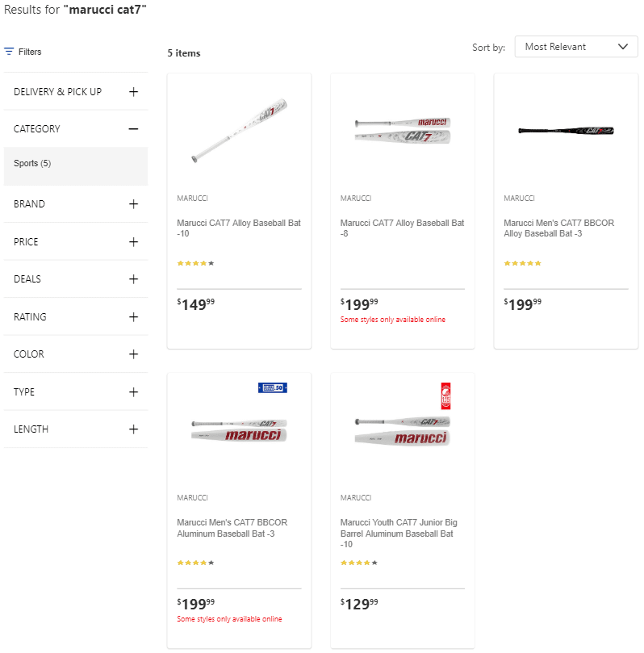Expand the Length filter
644x653 pixels.
[x=133, y=429]
